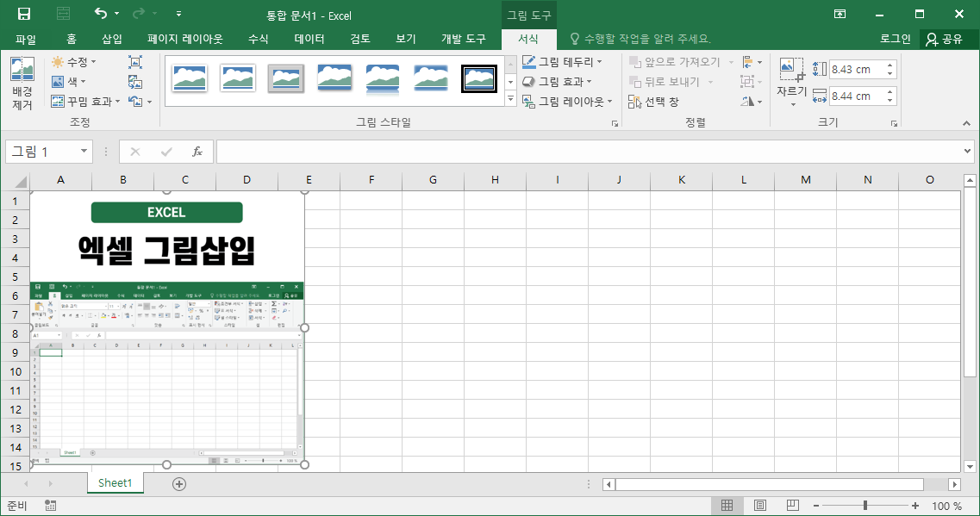Screen dimensions: 980x516
Task: Select the row 10 header
Action: (16, 371)
